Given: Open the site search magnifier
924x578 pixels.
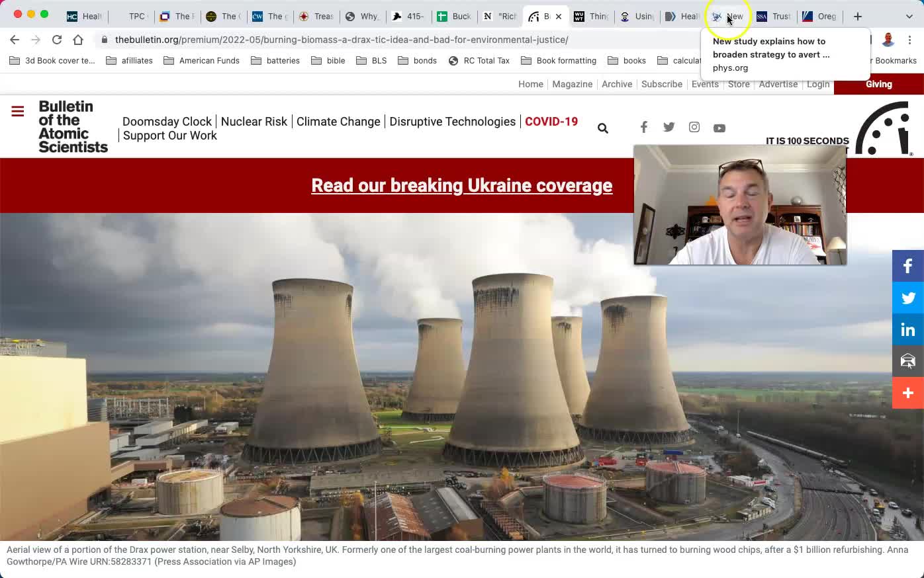Looking at the screenshot, I should [602, 128].
